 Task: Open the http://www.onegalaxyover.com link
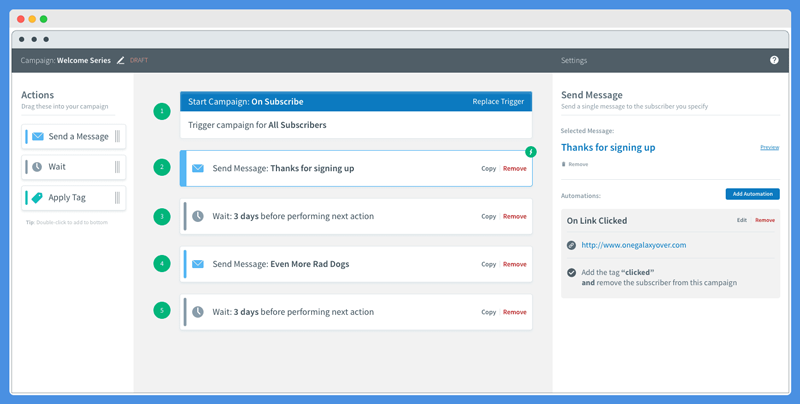pos(634,245)
